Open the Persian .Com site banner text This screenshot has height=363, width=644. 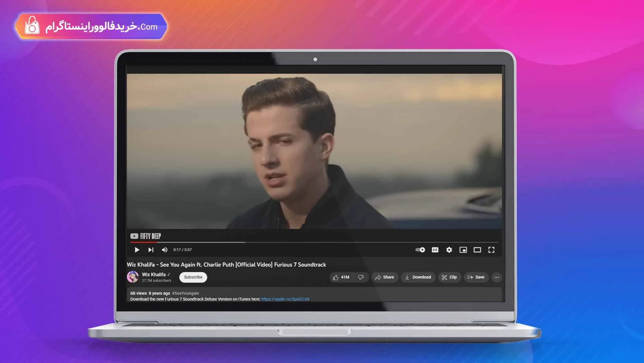[x=101, y=26]
